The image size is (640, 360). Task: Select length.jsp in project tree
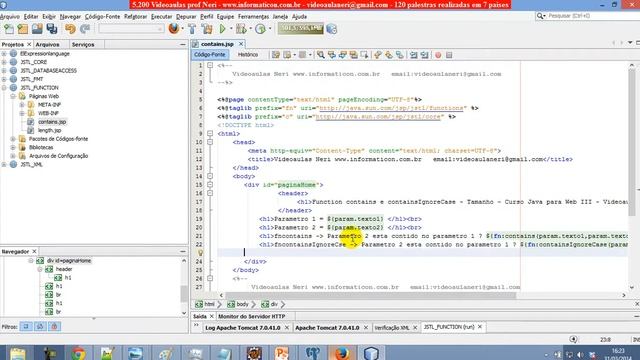49,130
